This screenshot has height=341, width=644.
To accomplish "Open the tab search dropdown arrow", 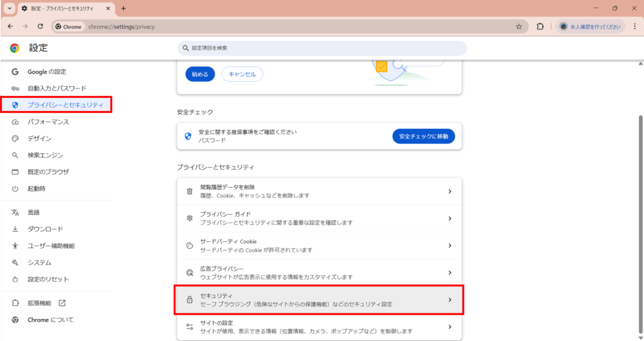I will [x=9, y=8].
